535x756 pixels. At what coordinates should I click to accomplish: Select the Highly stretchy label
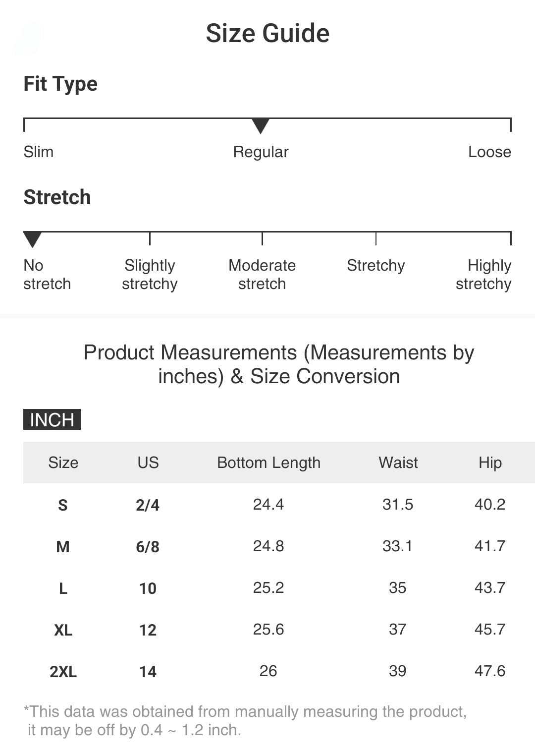tap(483, 274)
